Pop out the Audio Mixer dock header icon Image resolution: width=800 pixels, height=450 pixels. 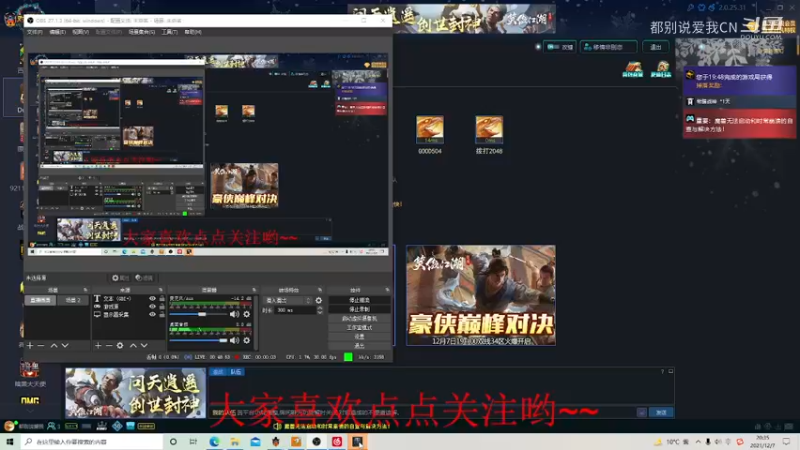point(254,290)
